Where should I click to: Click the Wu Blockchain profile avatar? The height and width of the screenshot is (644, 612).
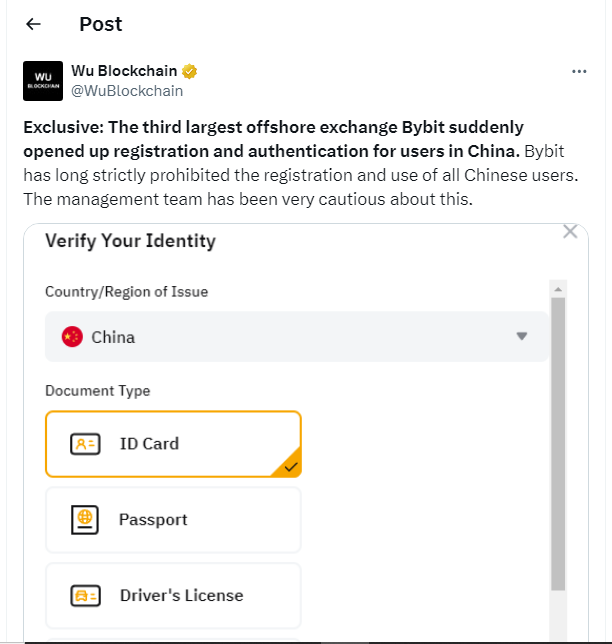[x=43, y=81]
